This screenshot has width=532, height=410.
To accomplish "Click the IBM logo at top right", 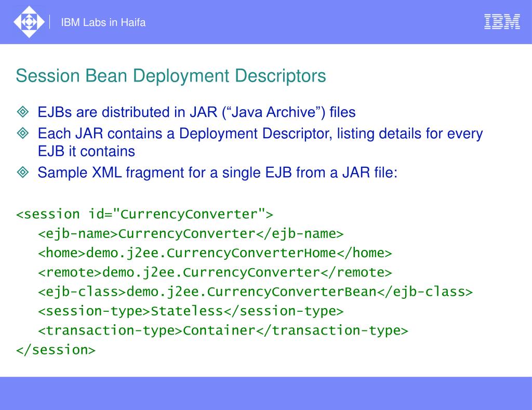I will pyautogui.click(x=502, y=22).
